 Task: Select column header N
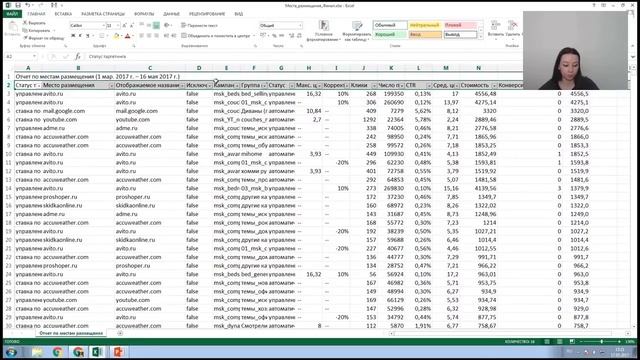pos(478,68)
